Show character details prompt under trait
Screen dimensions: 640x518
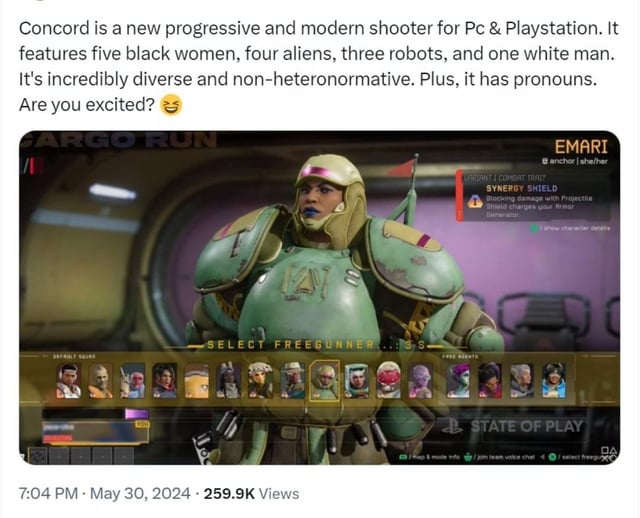571,228
